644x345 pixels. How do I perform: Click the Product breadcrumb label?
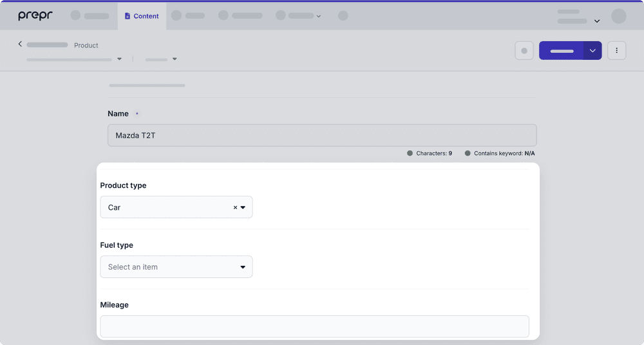86,45
